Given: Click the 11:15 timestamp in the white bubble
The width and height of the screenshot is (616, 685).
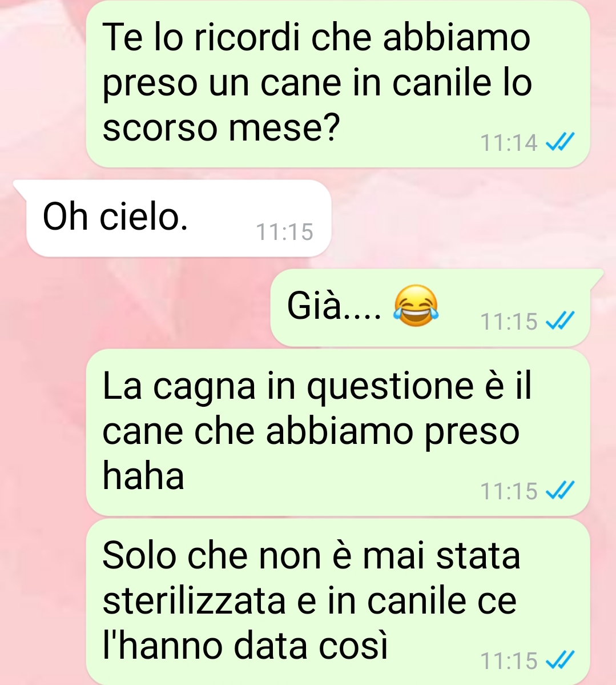Looking at the screenshot, I should pos(284,232).
